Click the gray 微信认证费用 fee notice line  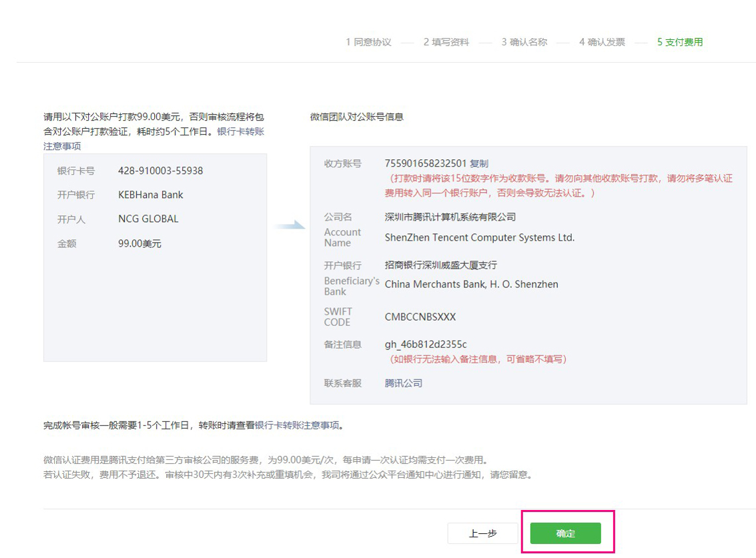267,460
